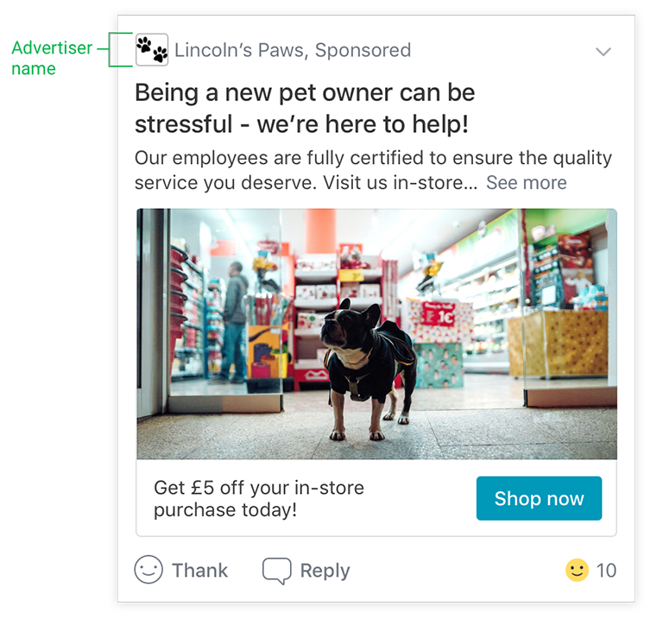This screenshot has height=644, width=663.
Task: Click the £5 off in-store offer text
Action: 259,499
